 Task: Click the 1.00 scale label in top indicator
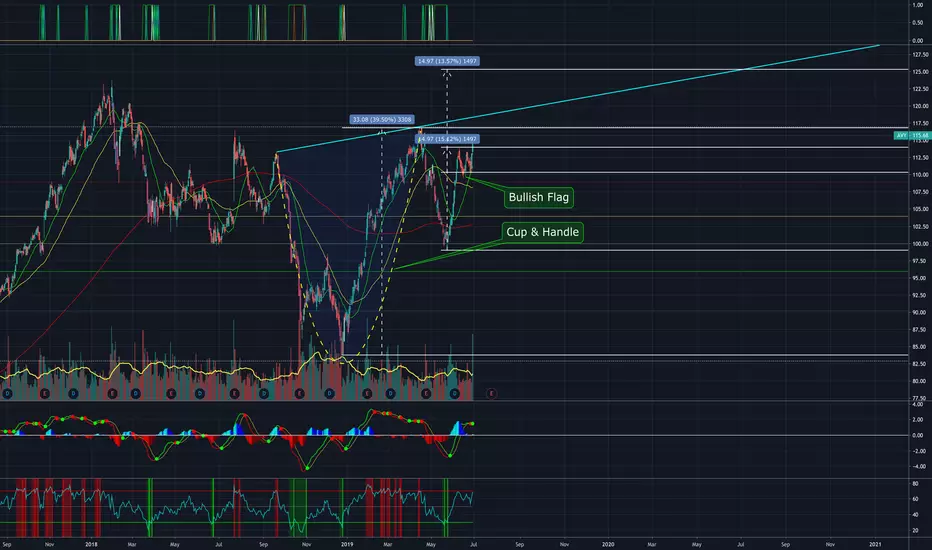tap(917, 5)
